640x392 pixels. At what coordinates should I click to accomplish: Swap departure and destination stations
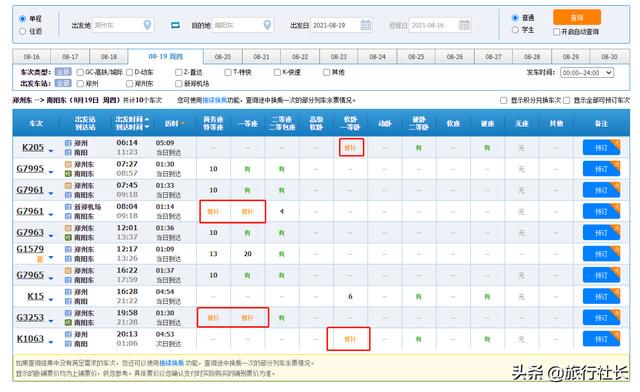point(175,25)
